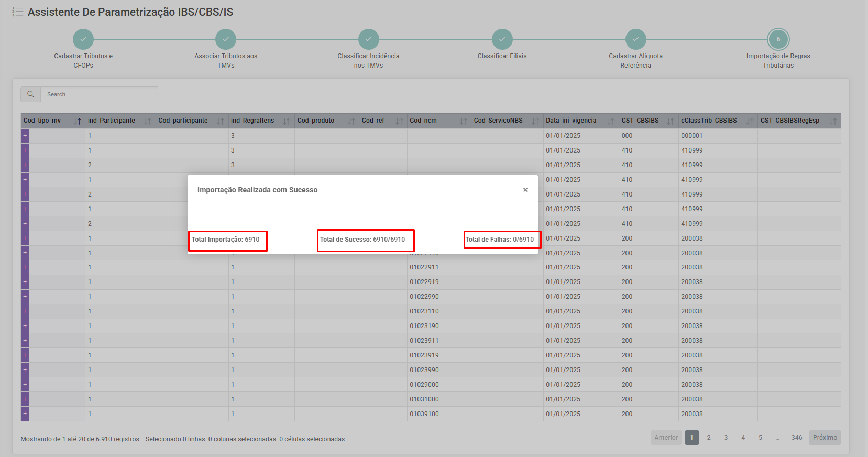Go to step Cadastrar Alíquota Referência circle

click(636, 39)
